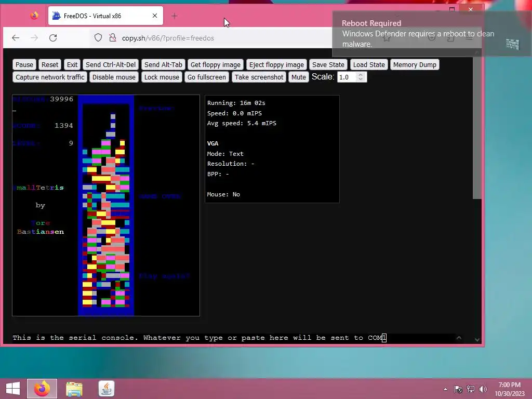This screenshot has width=532, height=399.
Task: Open File Explorer from taskbar
Action: [x=74, y=389]
